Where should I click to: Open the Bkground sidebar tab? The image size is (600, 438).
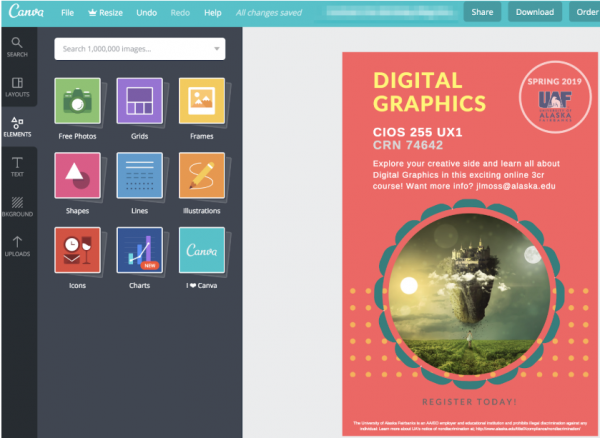pos(18,206)
